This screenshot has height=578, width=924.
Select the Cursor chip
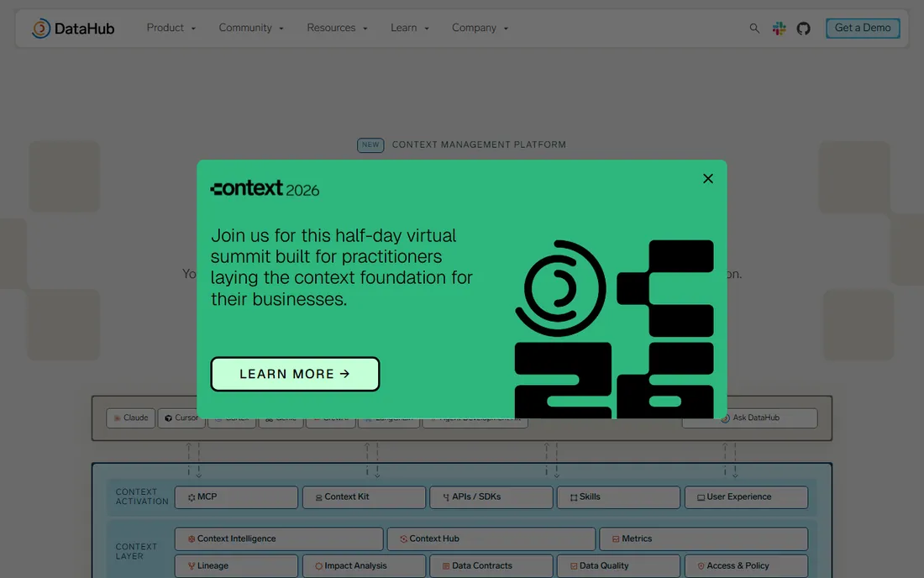pyautogui.click(x=181, y=418)
